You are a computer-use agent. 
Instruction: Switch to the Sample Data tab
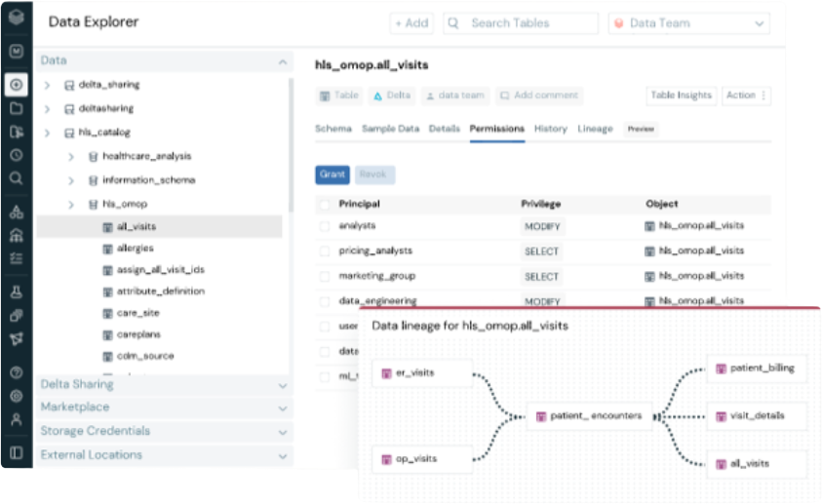pos(391,129)
